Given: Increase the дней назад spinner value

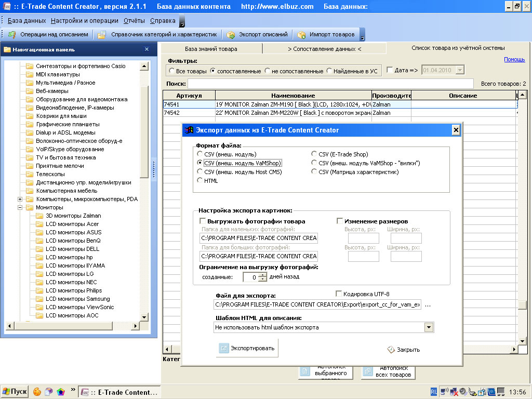Looking at the screenshot, I should [x=263, y=275].
